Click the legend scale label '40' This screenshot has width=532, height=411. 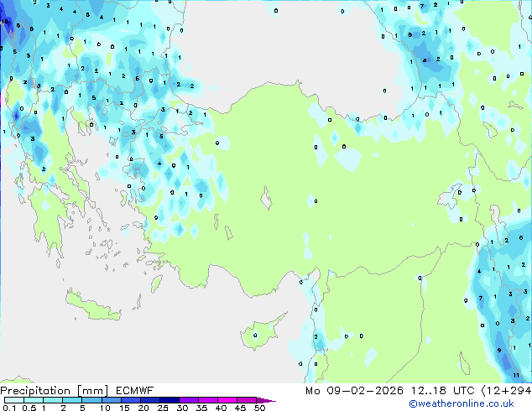221,408
